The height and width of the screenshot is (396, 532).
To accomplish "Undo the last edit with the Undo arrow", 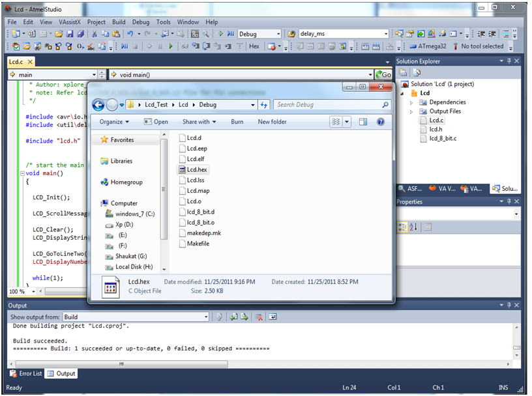I will point(130,34).
